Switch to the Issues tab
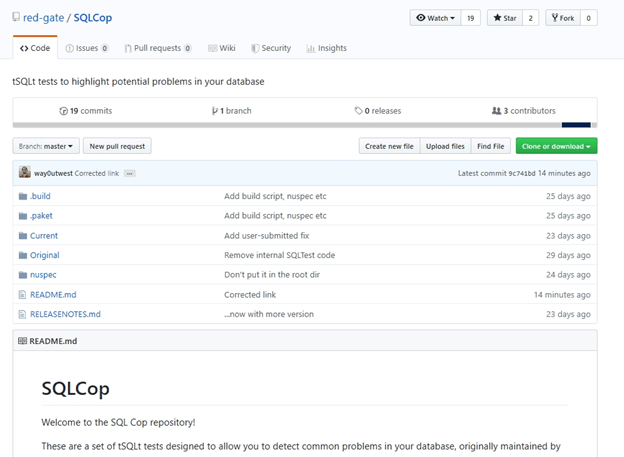 coord(87,48)
